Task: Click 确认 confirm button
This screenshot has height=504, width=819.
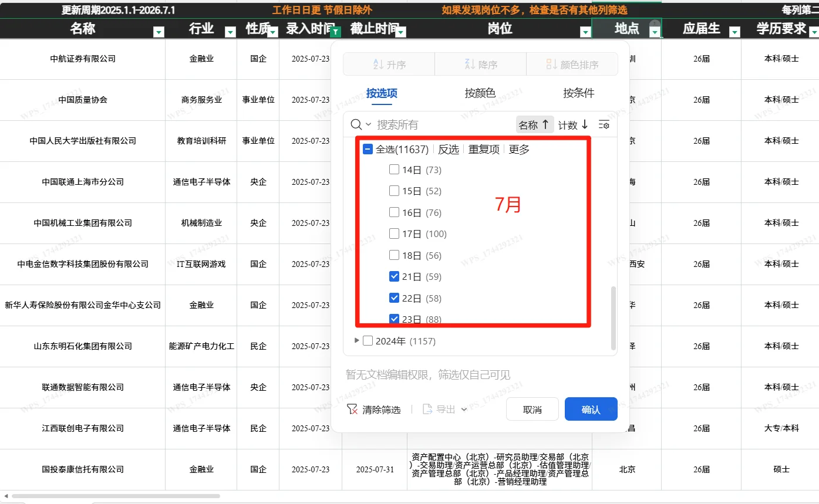Action: pos(591,409)
